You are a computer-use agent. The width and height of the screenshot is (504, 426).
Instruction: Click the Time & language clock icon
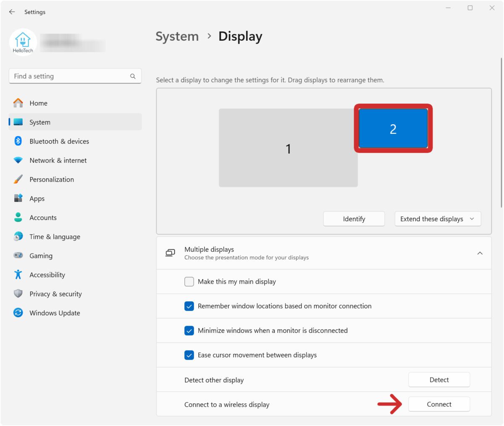(x=18, y=236)
